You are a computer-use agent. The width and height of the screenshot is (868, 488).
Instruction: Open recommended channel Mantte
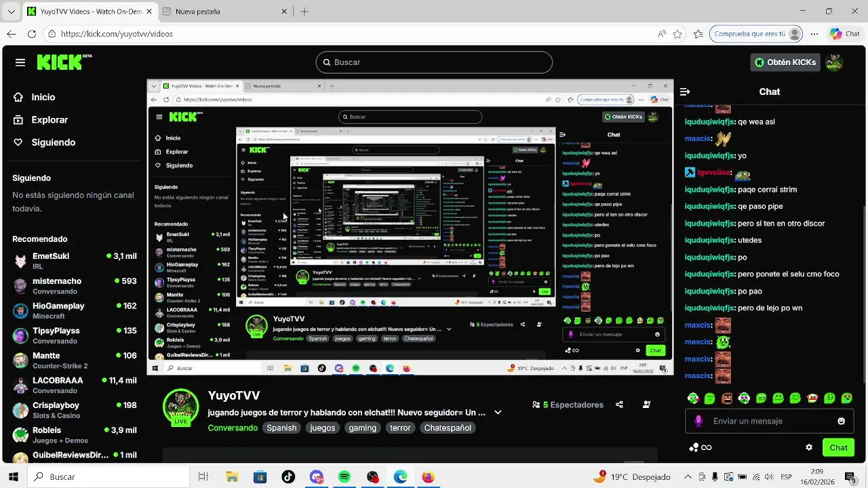tap(75, 361)
